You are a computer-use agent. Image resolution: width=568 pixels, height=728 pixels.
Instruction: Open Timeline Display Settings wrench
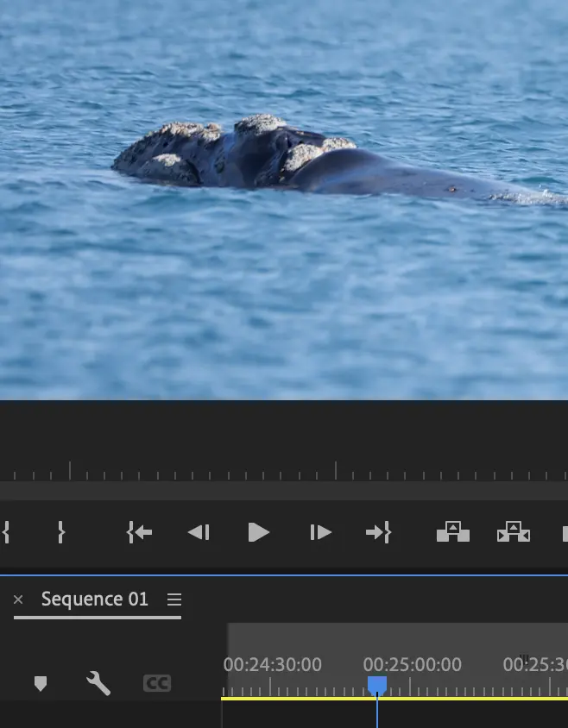coord(98,684)
